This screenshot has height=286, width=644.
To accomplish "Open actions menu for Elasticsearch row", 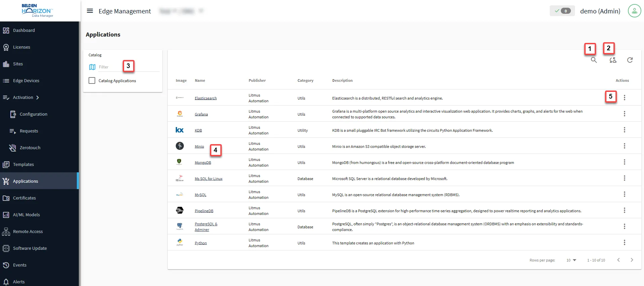I will (624, 98).
